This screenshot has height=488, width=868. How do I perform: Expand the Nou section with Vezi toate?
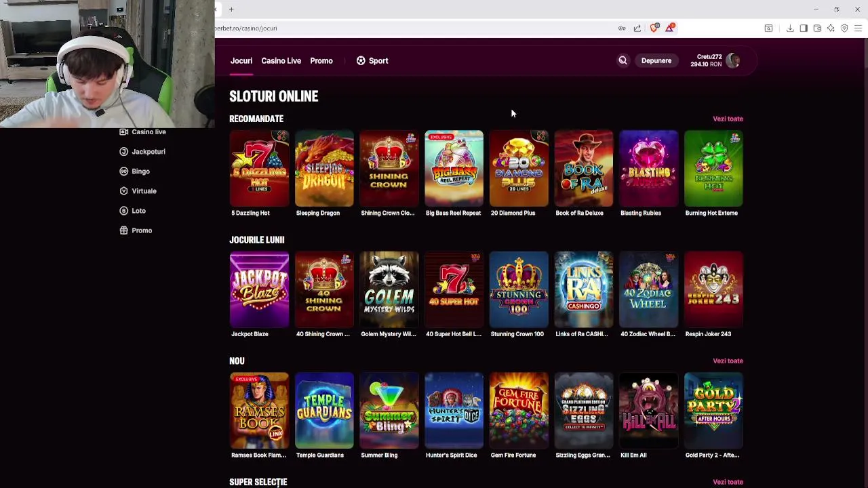click(x=728, y=361)
